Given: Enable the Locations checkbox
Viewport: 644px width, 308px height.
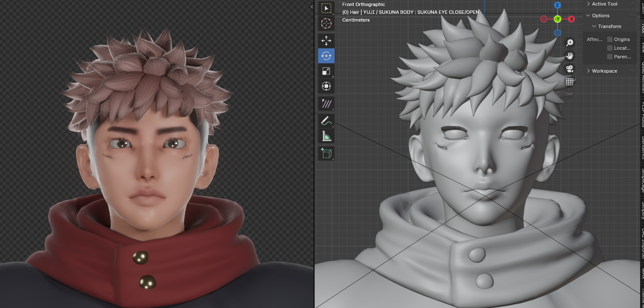Looking at the screenshot, I should [x=610, y=48].
